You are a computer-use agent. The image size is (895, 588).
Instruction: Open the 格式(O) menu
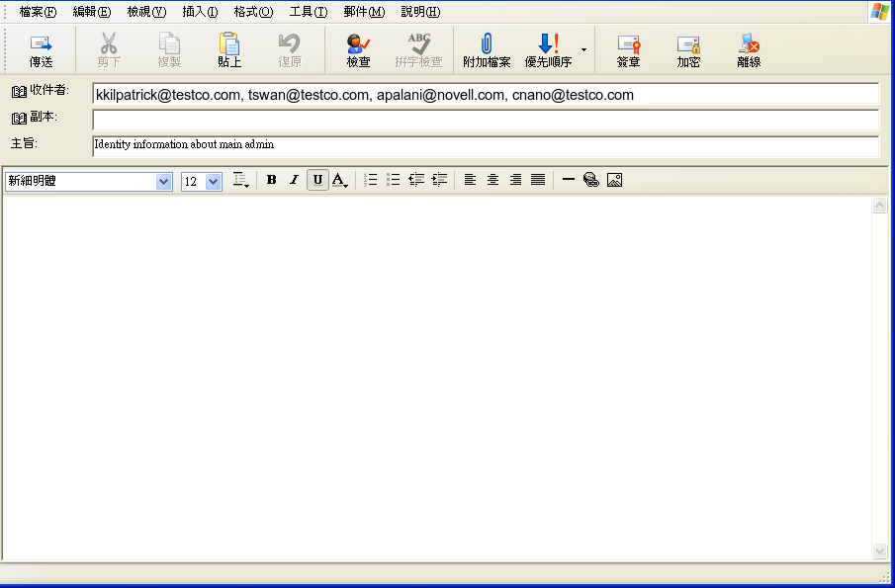pyautogui.click(x=253, y=12)
